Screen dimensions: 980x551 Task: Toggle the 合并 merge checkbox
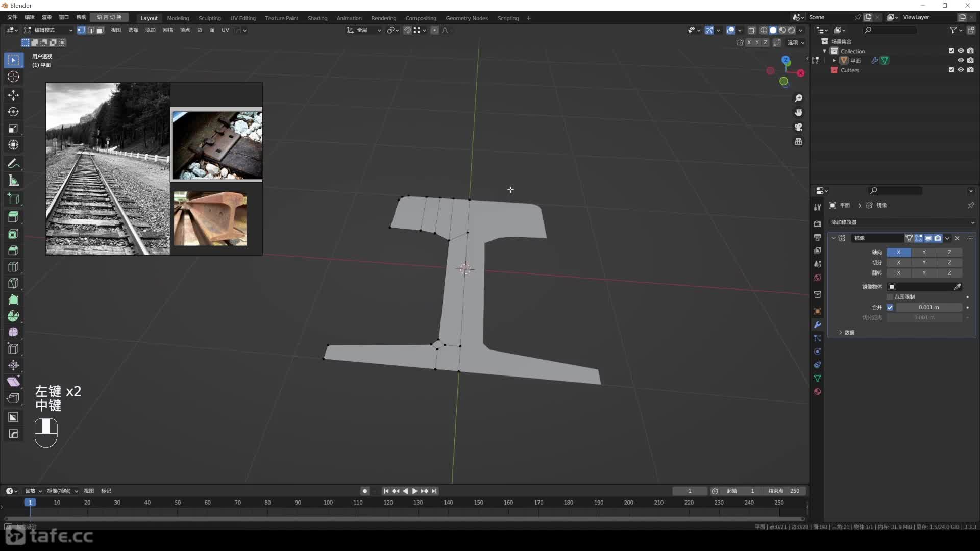[x=890, y=307]
